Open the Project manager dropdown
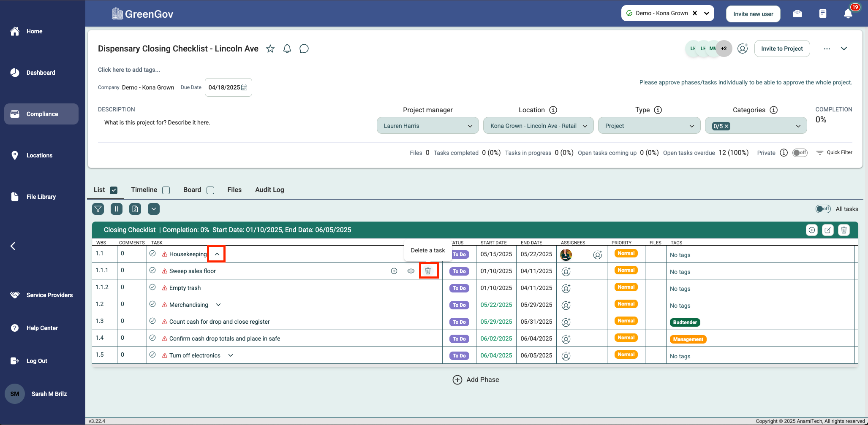Screen dimensions: 868x425 pyautogui.click(x=428, y=126)
